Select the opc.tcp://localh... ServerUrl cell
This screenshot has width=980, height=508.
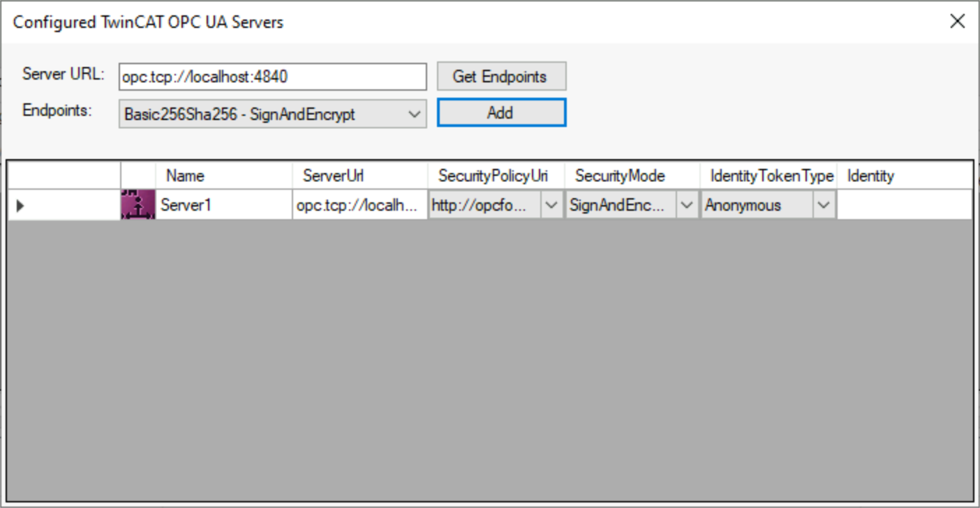[x=360, y=205]
